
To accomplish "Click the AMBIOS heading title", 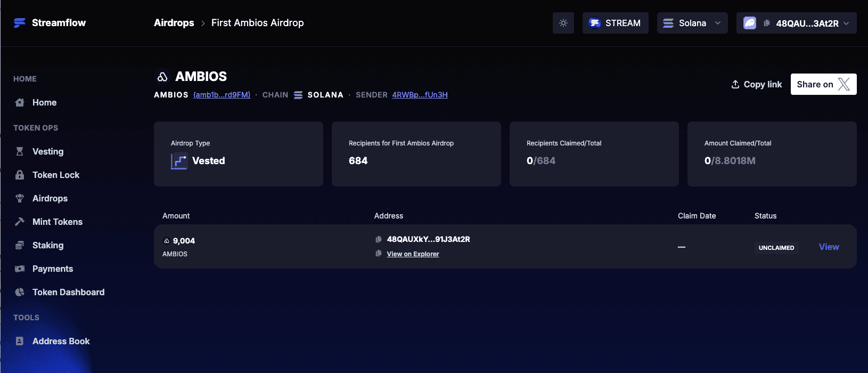I will coord(201,77).
